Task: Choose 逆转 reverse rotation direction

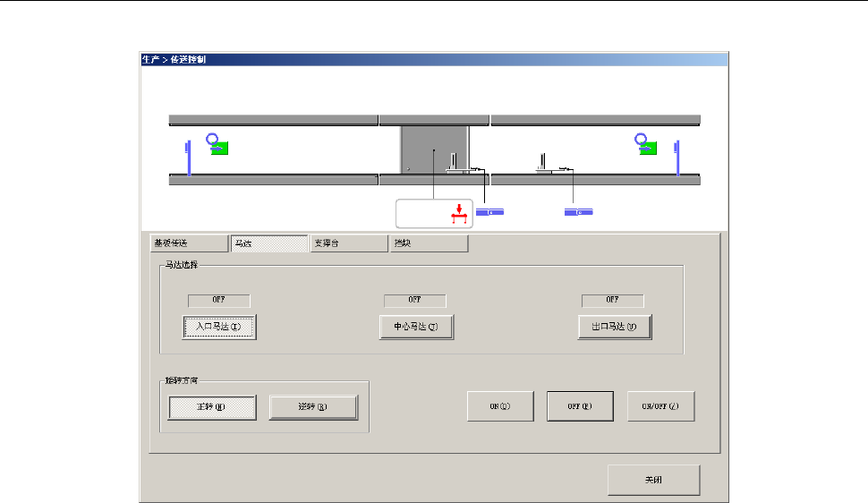Action: coord(313,407)
